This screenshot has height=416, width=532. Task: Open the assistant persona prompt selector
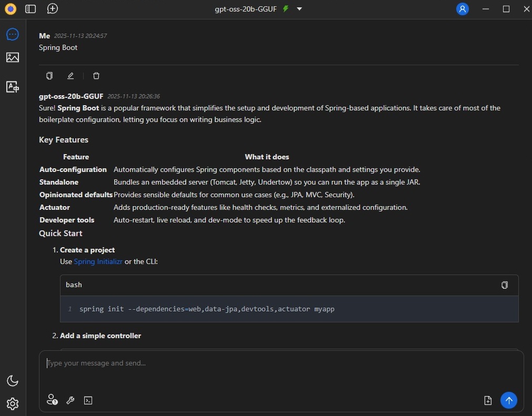coord(52,400)
